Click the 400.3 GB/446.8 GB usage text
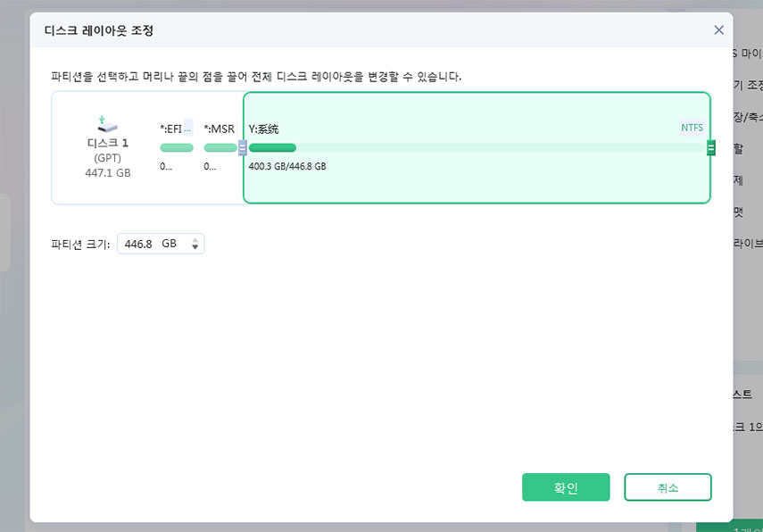 point(286,166)
